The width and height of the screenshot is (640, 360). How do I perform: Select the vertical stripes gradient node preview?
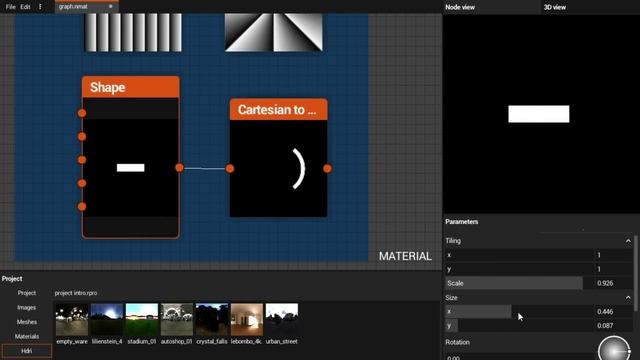(x=133, y=32)
